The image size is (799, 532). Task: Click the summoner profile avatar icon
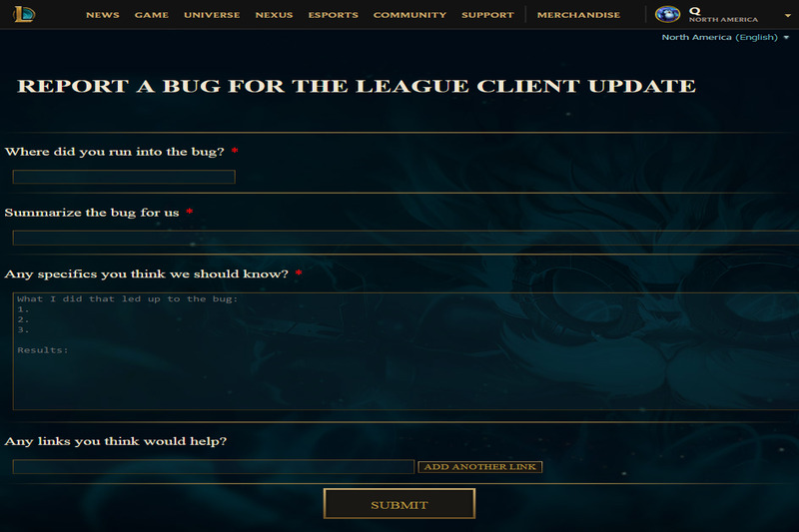click(667, 14)
